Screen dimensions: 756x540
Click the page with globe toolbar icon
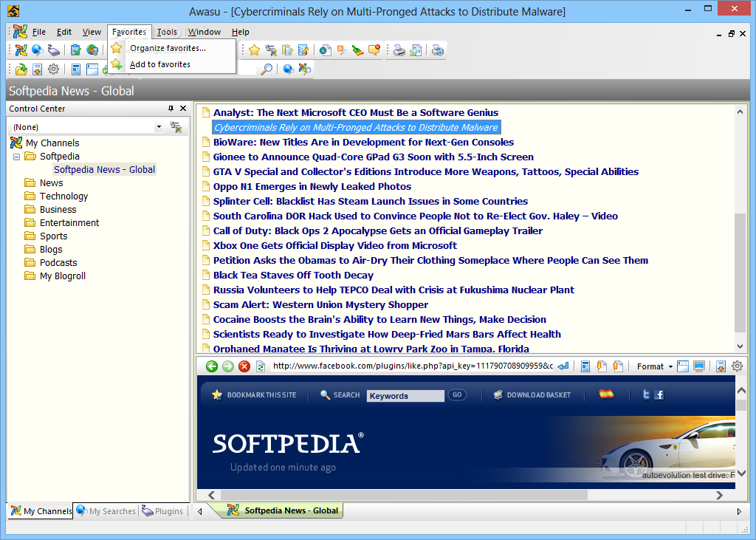click(x=326, y=49)
